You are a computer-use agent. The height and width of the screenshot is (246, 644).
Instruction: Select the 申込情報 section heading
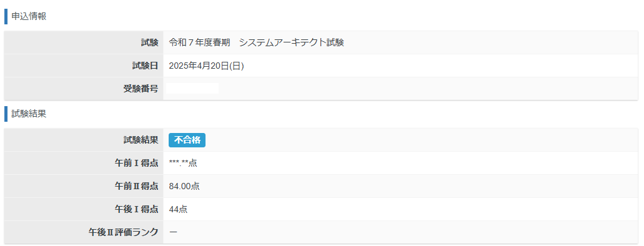(29, 16)
